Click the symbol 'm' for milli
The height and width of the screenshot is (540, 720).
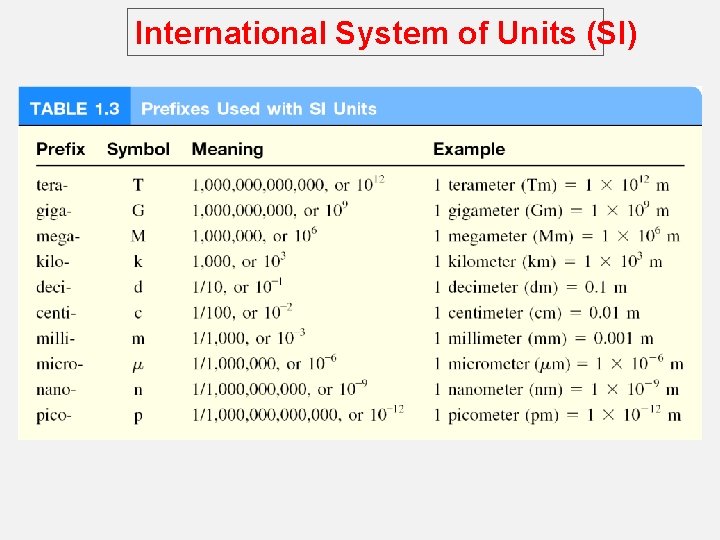138,339
